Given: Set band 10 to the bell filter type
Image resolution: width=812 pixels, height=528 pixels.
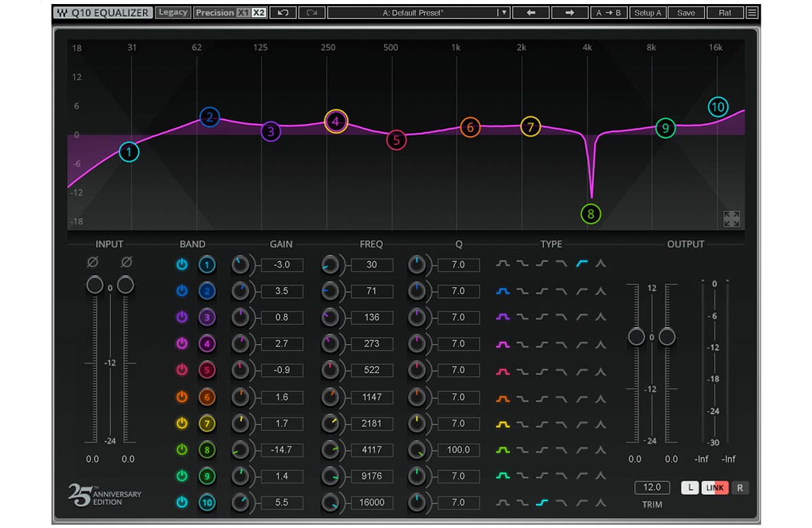Looking at the screenshot, I should [x=503, y=502].
